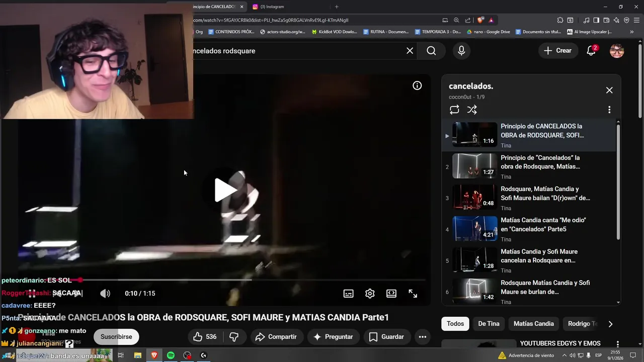Viewport: 644px width, 362px height.
Task: Select the Matías Candia filter chip
Action: coord(533,324)
